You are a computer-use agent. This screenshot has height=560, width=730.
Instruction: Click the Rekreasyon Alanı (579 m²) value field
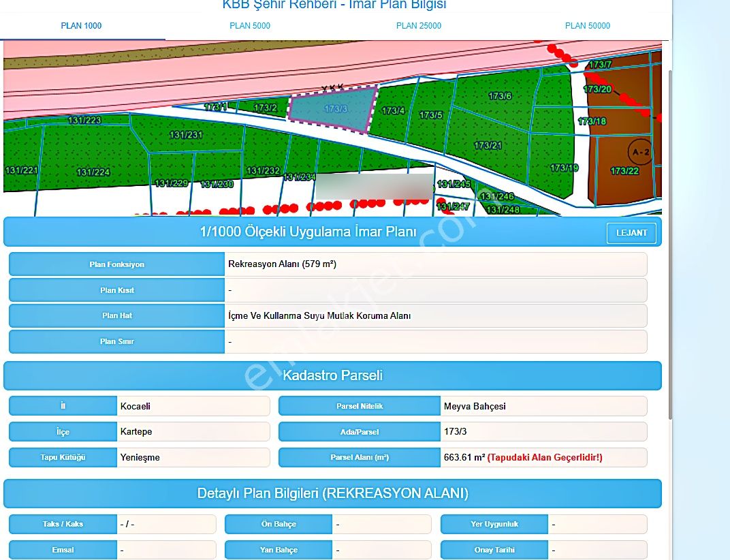pyautogui.click(x=435, y=264)
